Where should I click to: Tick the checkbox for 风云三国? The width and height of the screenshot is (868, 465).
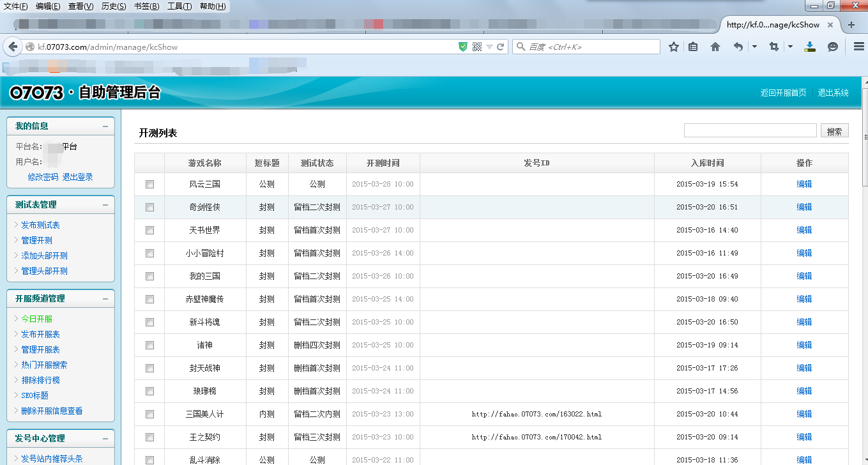tap(149, 184)
